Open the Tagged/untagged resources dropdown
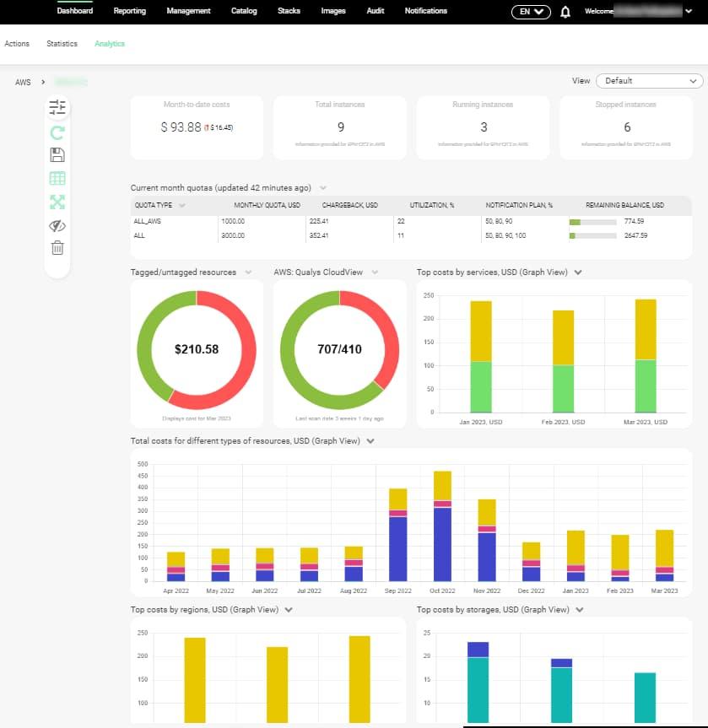The width and height of the screenshot is (708, 728). tap(247, 272)
